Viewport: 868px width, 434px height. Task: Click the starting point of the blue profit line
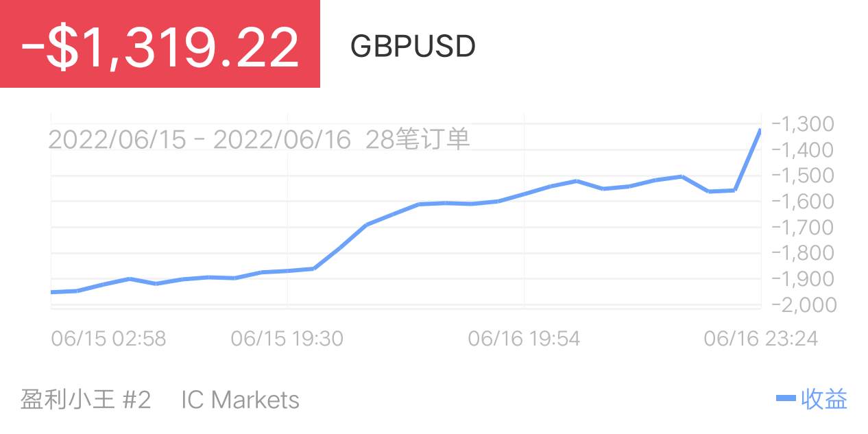pyautogui.click(x=52, y=292)
